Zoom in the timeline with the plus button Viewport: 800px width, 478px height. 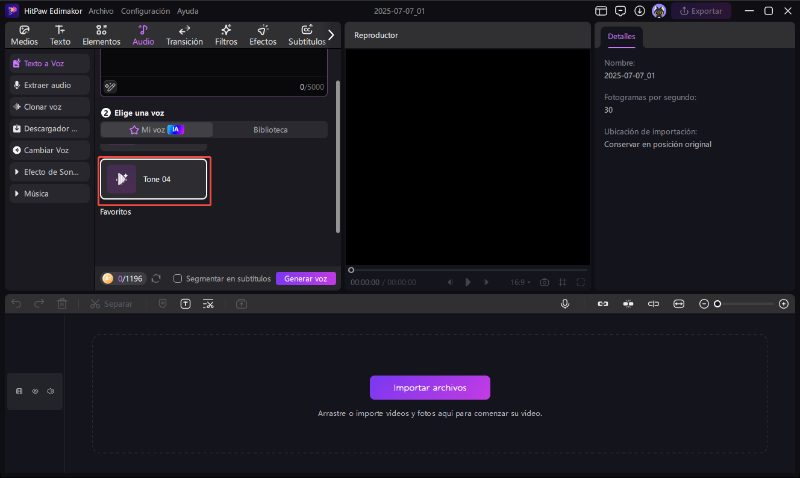point(784,304)
